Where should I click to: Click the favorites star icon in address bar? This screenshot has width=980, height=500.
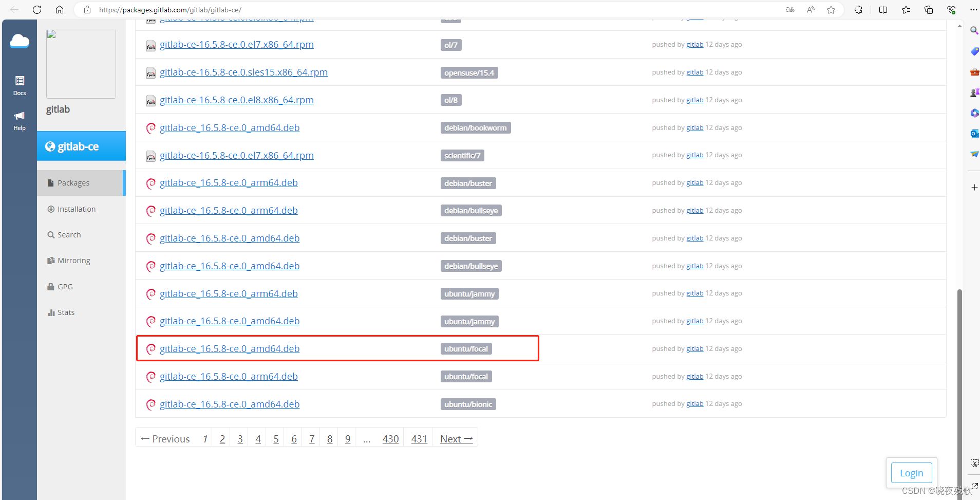831,10
